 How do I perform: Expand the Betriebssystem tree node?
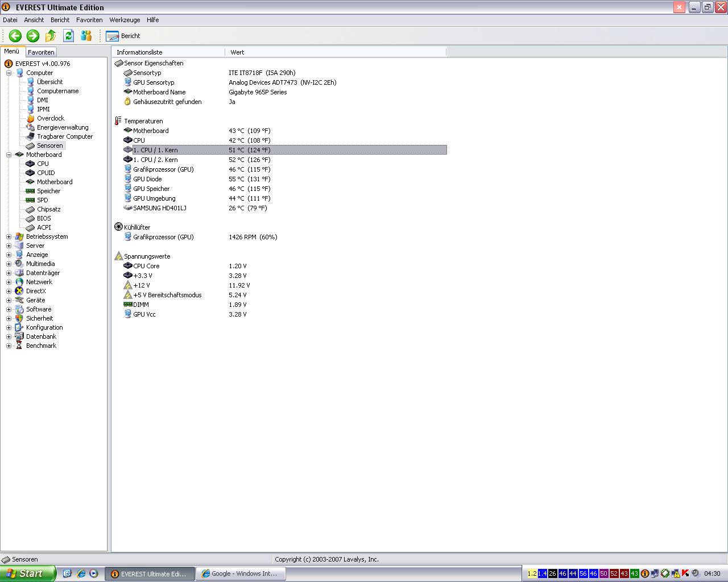[x=9, y=236]
